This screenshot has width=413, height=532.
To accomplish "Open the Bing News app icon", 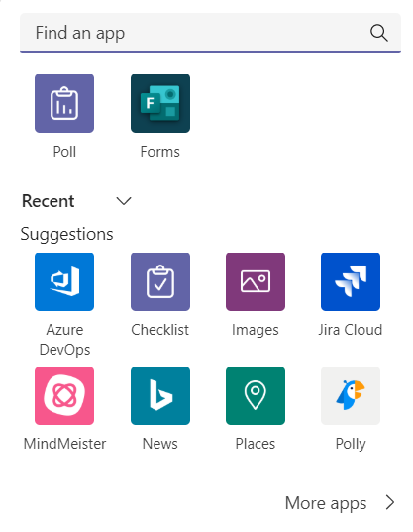I will pyautogui.click(x=160, y=395).
